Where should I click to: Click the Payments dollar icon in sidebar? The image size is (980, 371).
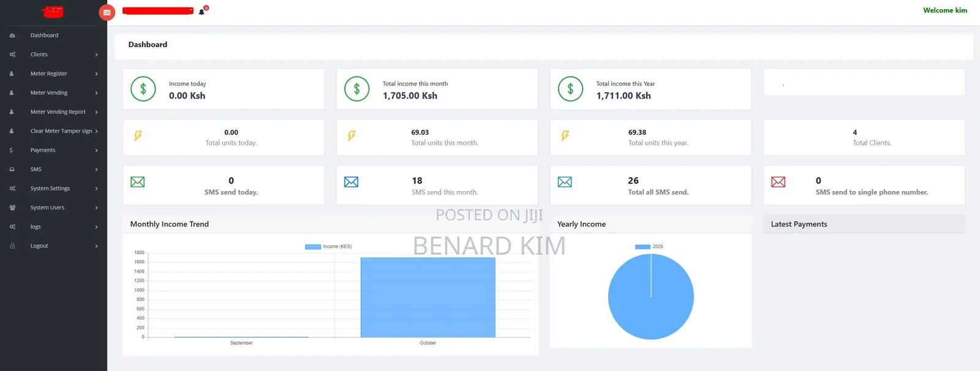click(11, 150)
